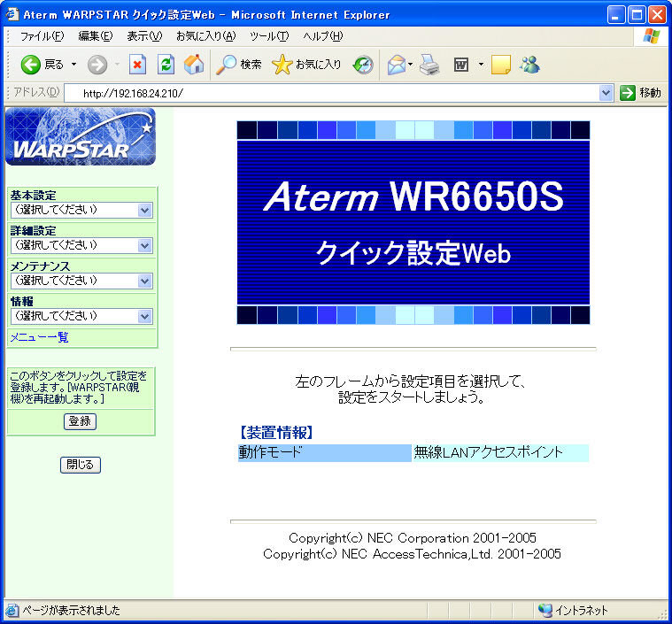Open the 詳細設定 selection dropdown
The width and height of the screenshot is (672, 624).
[x=81, y=245]
